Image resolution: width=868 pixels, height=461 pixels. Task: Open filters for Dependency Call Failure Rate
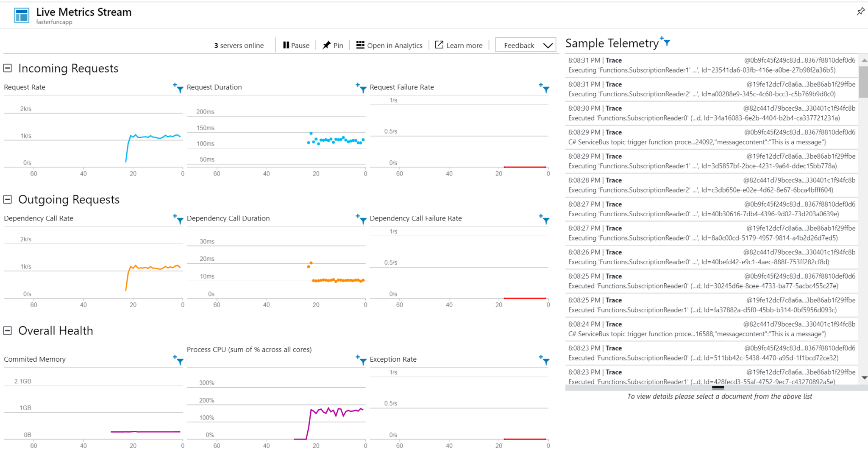pos(544,220)
